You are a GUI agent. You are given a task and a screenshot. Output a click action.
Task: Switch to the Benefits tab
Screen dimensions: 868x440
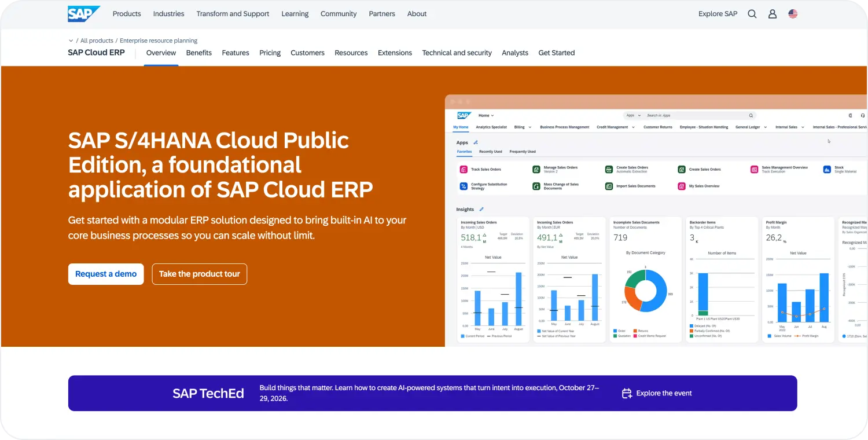(x=199, y=53)
